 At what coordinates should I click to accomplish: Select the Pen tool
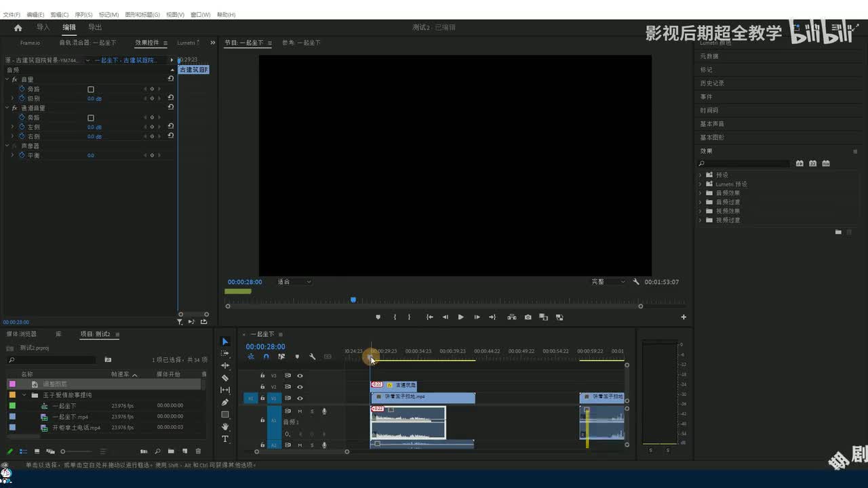click(225, 403)
